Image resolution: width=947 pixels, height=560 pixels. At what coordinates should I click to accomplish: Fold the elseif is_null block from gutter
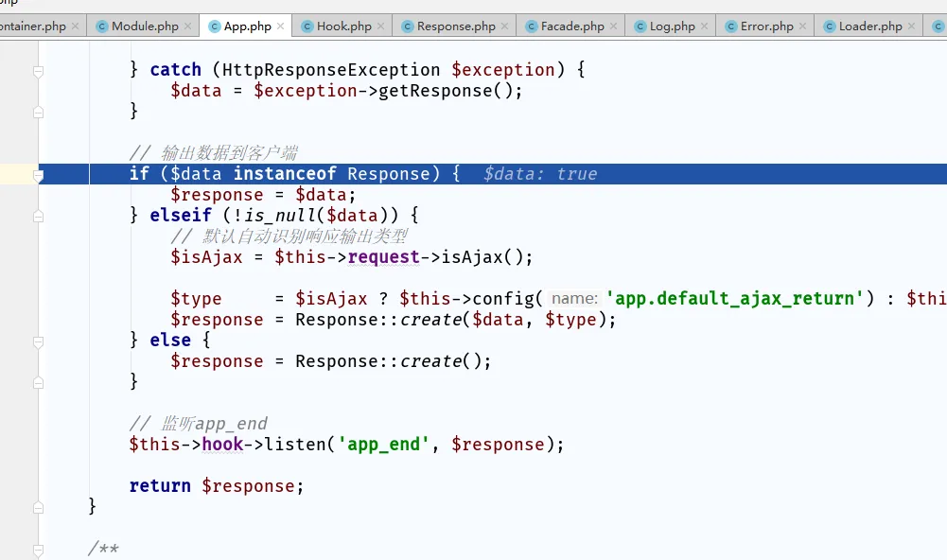[x=38, y=216]
